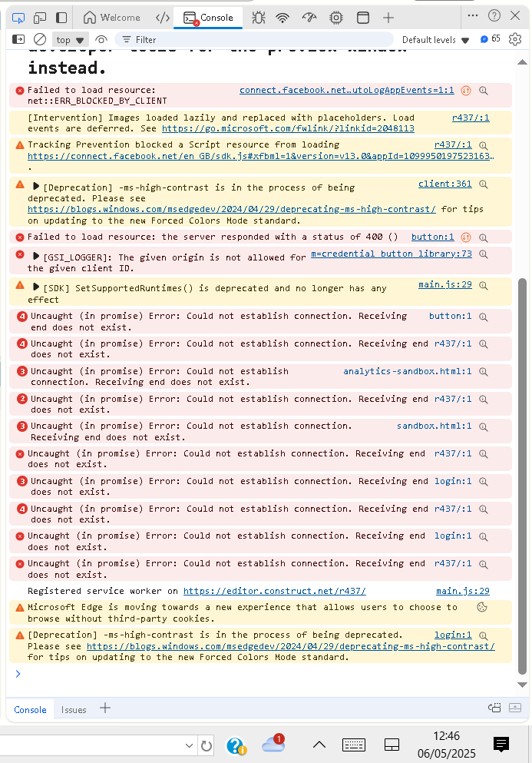Toggle device emulation mode
532x763 pixels.
[40, 18]
